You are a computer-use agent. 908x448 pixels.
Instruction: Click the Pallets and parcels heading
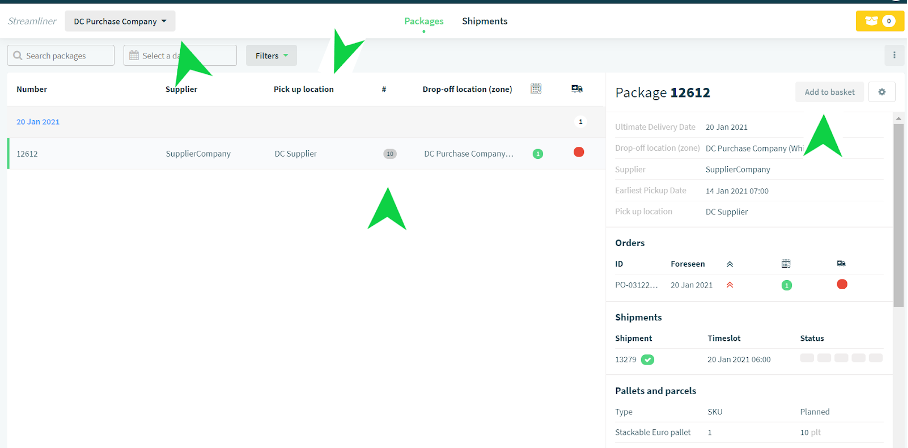point(656,391)
